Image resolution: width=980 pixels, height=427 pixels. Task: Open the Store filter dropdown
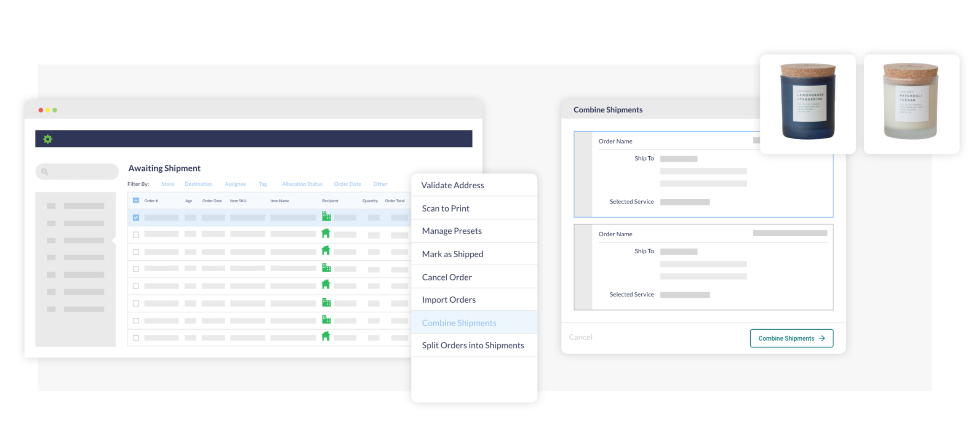coord(167,184)
